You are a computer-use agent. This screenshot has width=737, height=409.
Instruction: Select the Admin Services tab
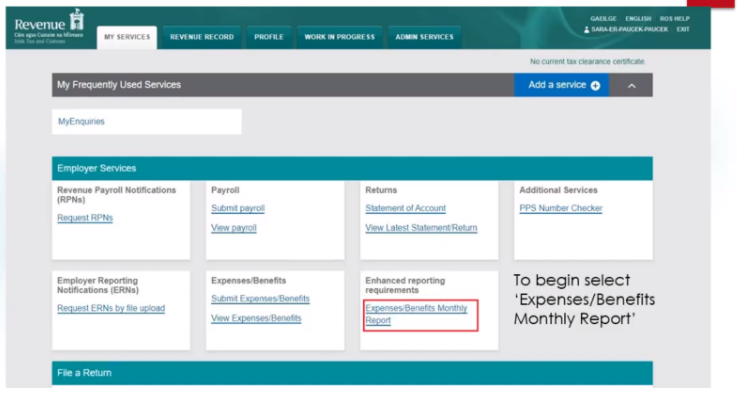pos(424,37)
